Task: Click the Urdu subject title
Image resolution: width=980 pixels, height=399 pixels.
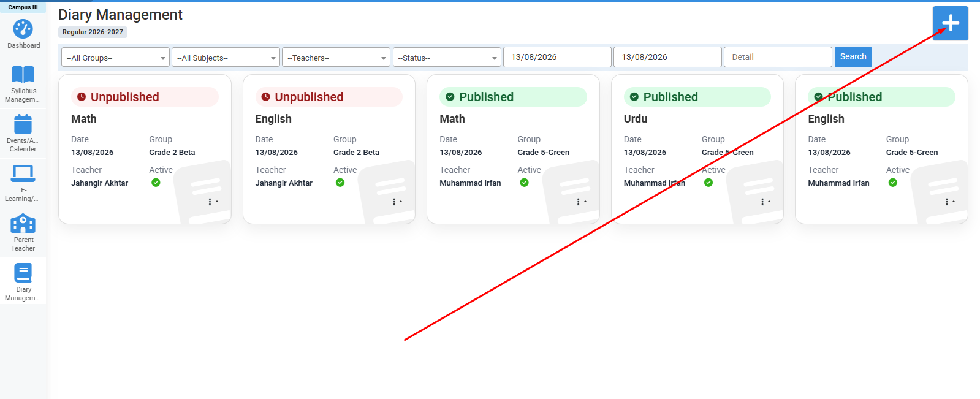Action: coord(636,119)
